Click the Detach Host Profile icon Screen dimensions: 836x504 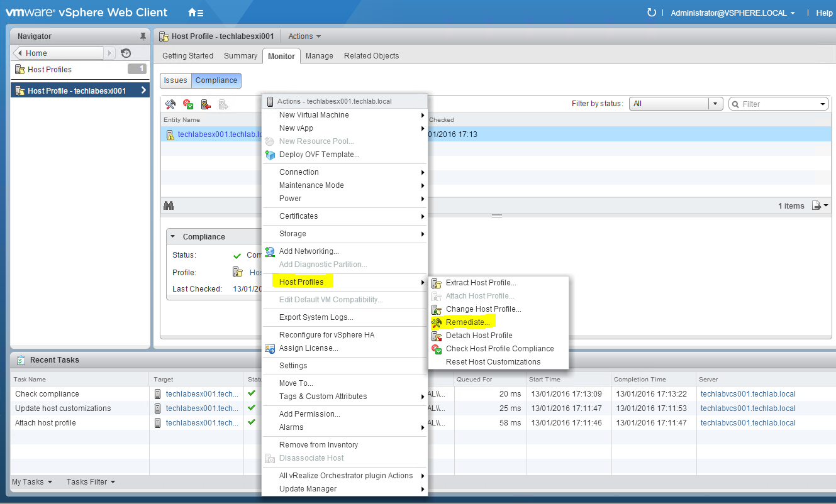tap(436, 336)
